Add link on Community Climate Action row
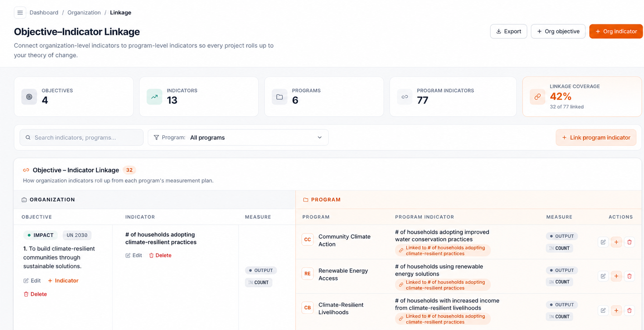The width and height of the screenshot is (644, 330). click(x=616, y=242)
